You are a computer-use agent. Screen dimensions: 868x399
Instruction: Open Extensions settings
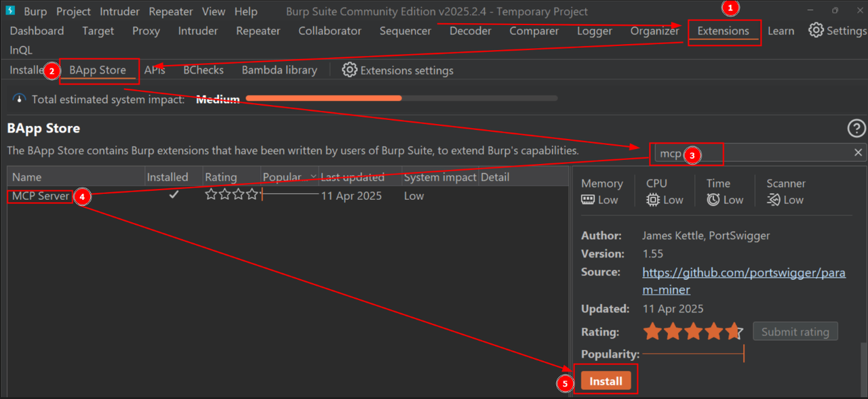click(x=397, y=70)
